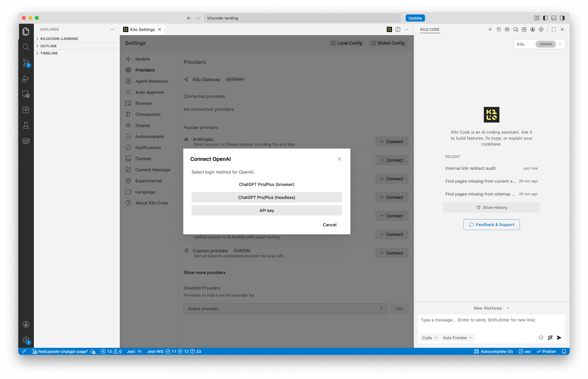
Task: Go back with the navigation arrow
Action: pos(189,18)
